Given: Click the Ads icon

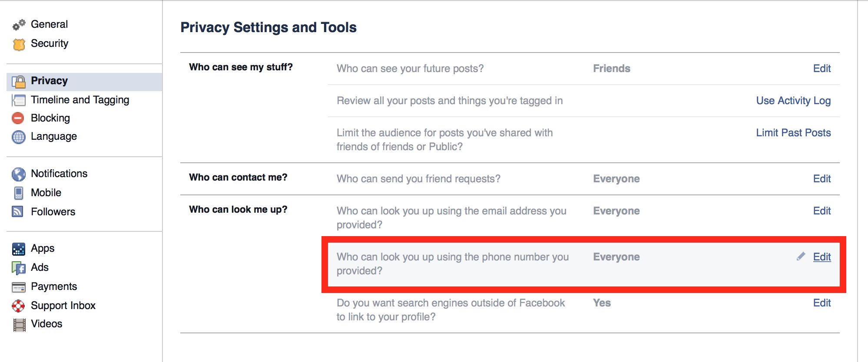Looking at the screenshot, I should [19, 268].
